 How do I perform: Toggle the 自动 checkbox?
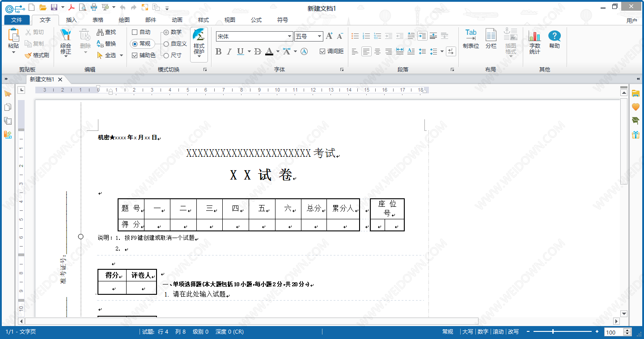pyautogui.click(x=135, y=32)
